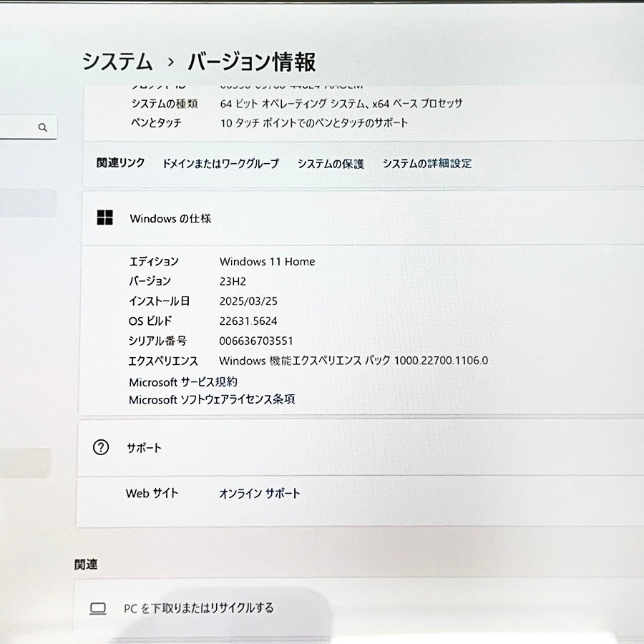
Task: Select the experience pack 1000.22700.1106.0 text
Action: click(x=353, y=361)
